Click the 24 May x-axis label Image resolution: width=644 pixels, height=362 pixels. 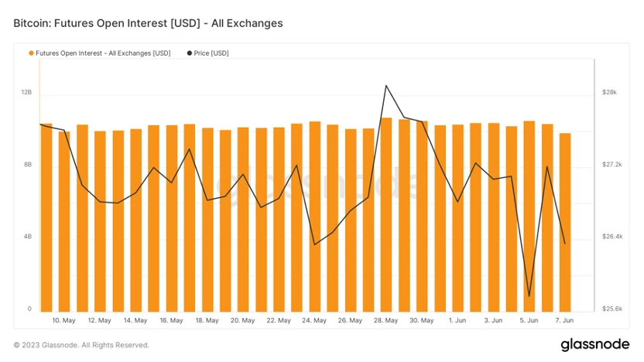point(314,320)
